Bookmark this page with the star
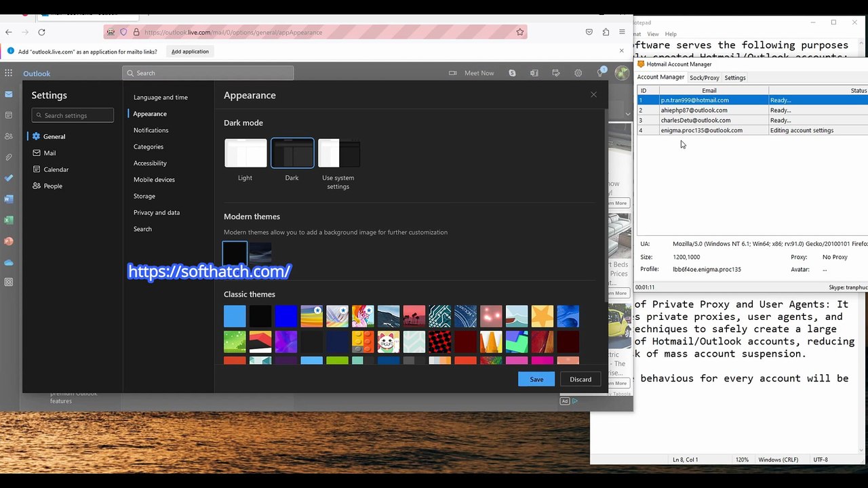Screen dimensions: 868x488 520,32
